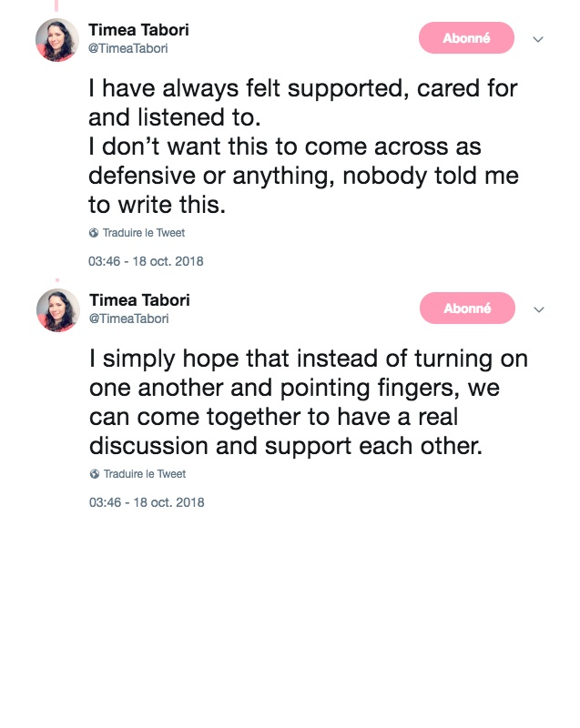Click "Traduire le Tweet" under the second tweet

pyautogui.click(x=144, y=474)
